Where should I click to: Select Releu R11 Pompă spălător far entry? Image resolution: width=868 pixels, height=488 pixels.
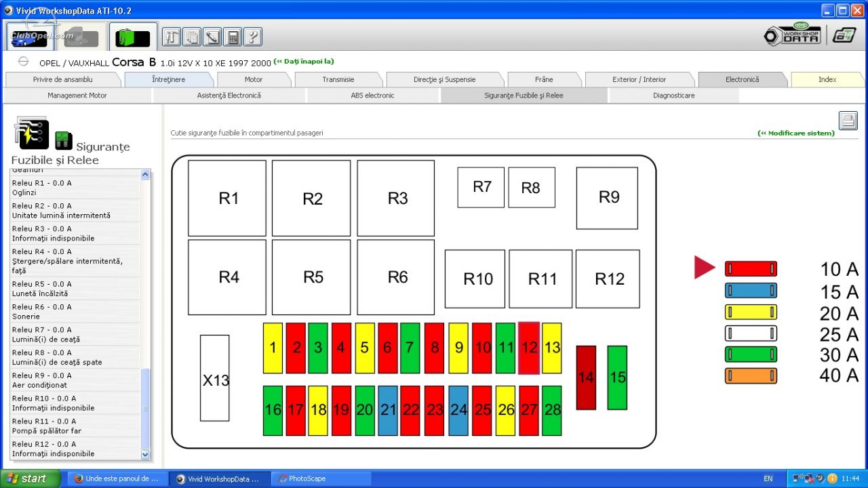pyautogui.click(x=75, y=426)
